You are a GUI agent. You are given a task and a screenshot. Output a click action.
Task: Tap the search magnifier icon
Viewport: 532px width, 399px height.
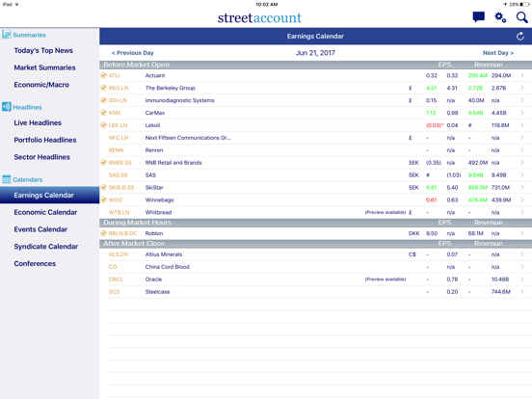tap(521, 17)
